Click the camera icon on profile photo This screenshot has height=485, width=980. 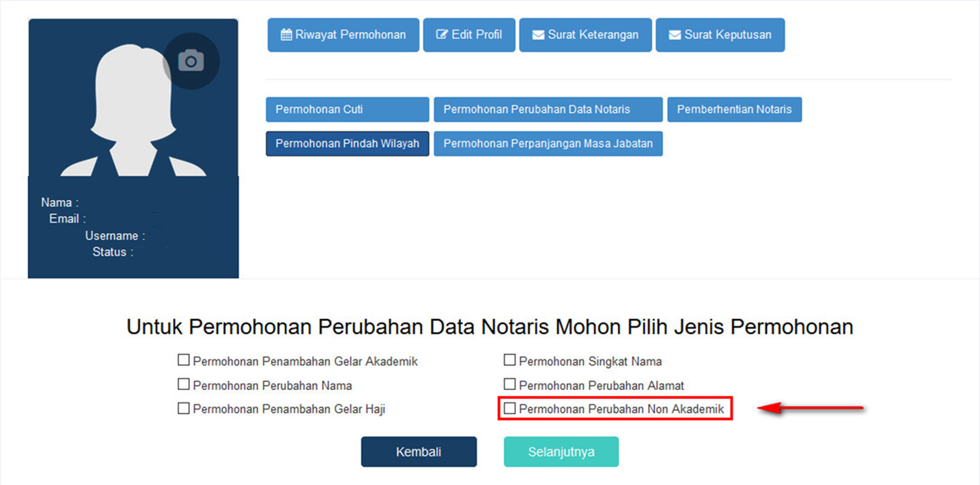(x=191, y=61)
